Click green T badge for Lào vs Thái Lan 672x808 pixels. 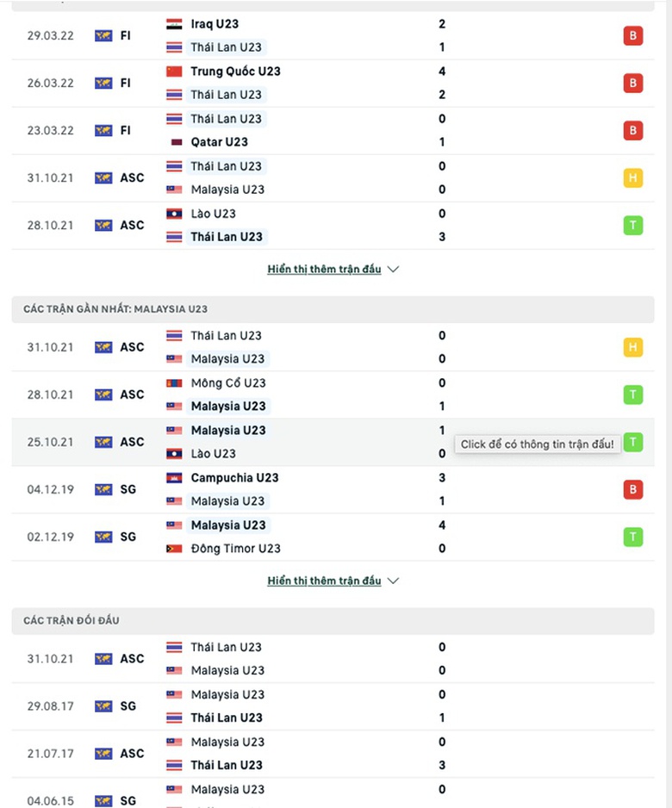[633, 226]
